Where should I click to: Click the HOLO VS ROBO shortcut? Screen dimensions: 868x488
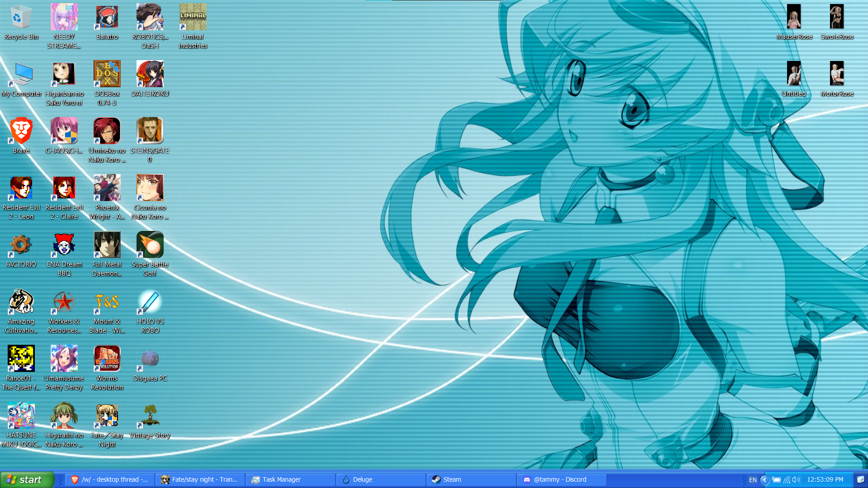(x=150, y=302)
